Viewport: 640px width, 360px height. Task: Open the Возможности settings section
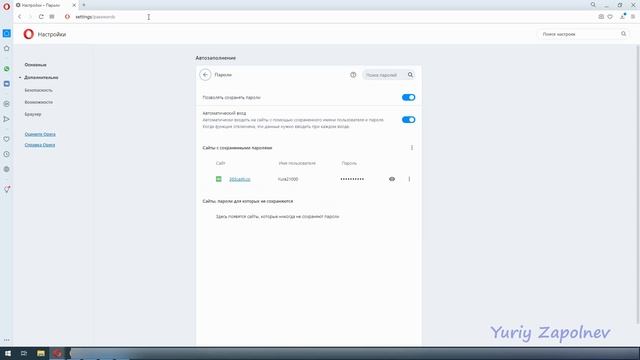[38, 102]
